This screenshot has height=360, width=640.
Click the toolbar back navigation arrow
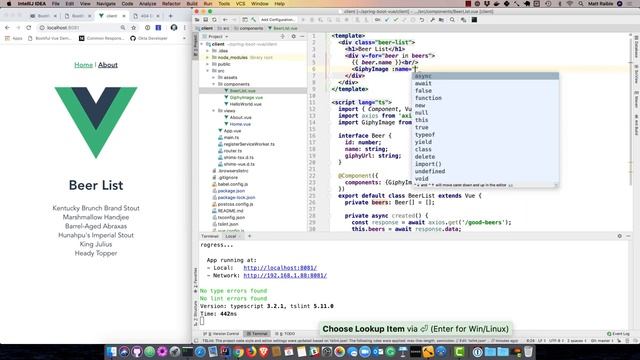point(225,20)
